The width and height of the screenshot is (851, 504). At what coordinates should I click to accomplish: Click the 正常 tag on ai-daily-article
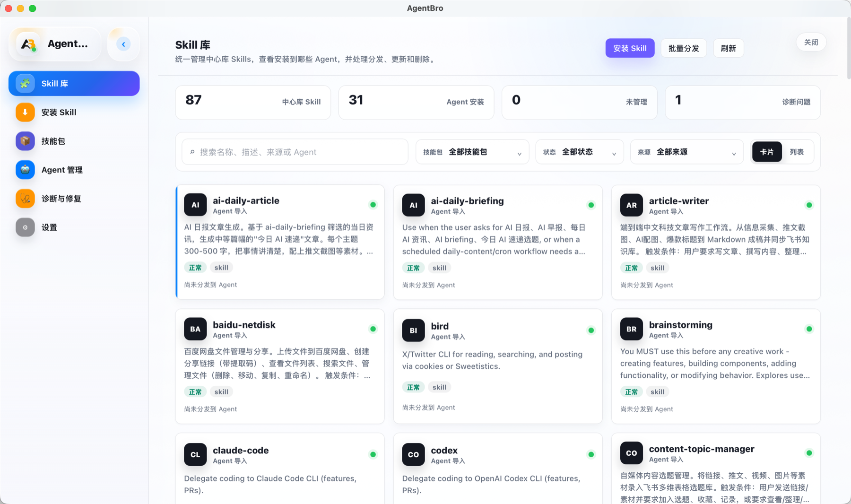coord(195,268)
